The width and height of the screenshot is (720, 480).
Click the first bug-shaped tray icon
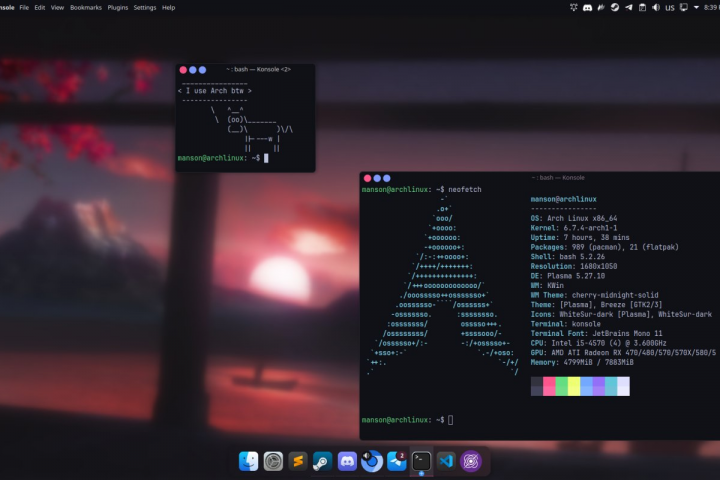574,7
